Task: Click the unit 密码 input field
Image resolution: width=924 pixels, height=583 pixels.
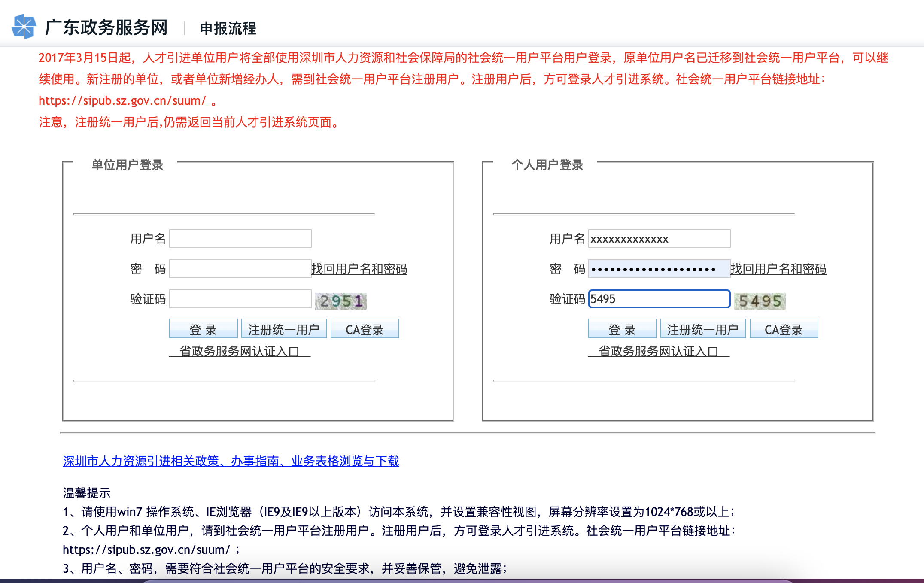Action: click(x=240, y=269)
